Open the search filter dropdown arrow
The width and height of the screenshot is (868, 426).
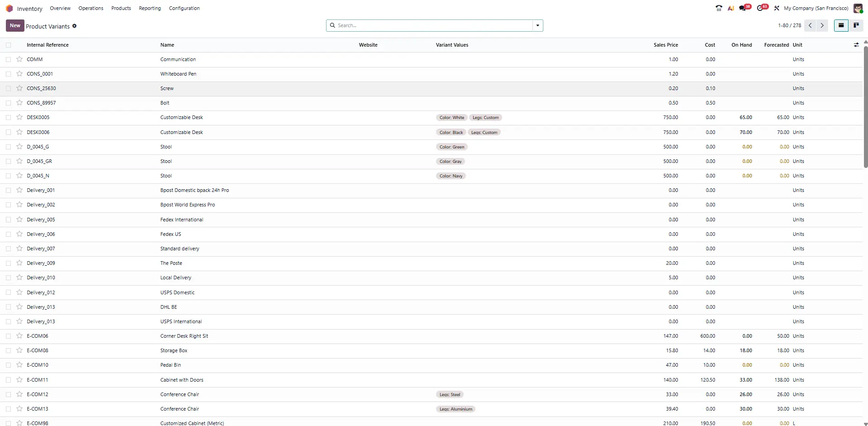point(537,25)
